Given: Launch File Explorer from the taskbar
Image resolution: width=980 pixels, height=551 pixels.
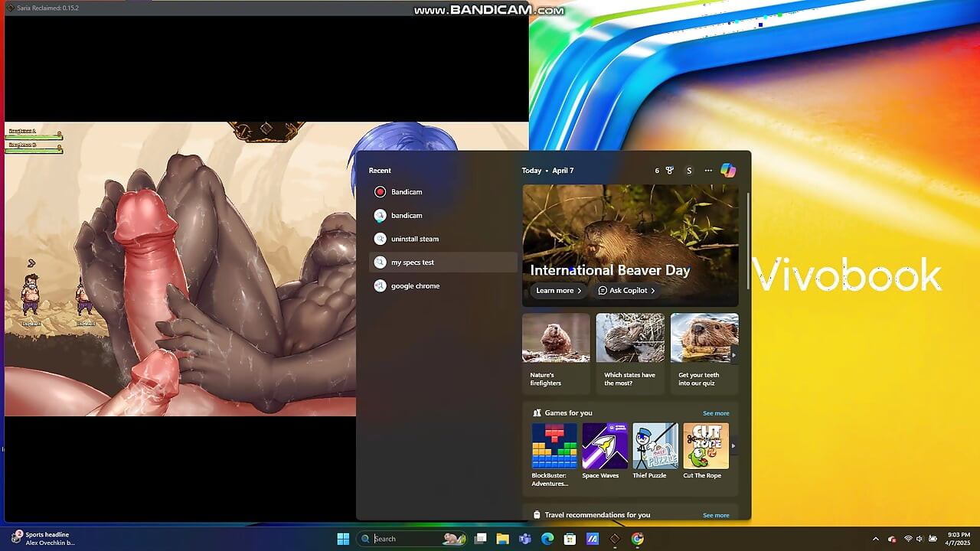Looking at the screenshot, I should point(503,539).
